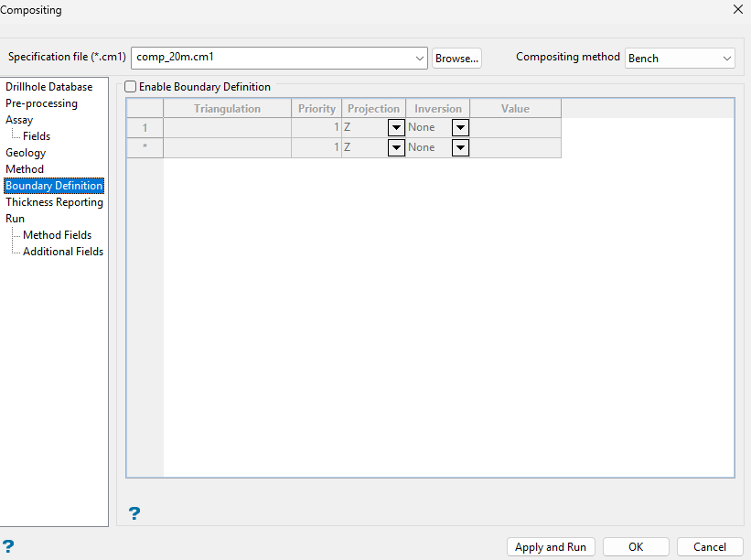Select the Boundary Definition tree item
The image size is (751, 560).
(x=54, y=186)
